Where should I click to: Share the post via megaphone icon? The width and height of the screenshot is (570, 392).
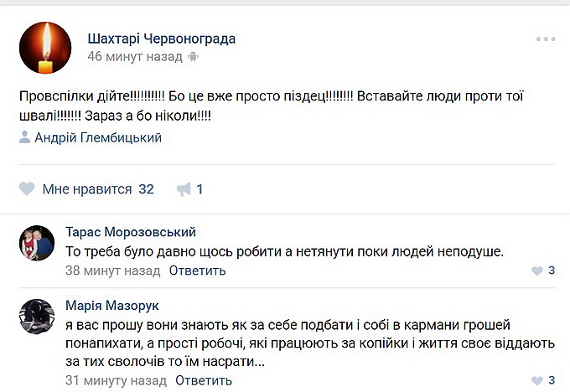pyautogui.click(x=184, y=189)
